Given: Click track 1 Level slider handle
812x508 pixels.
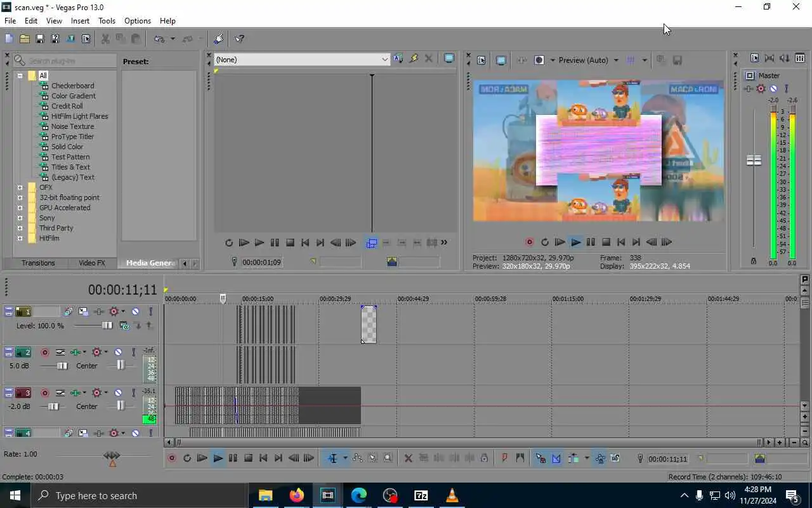Looking at the screenshot, I should (x=107, y=326).
